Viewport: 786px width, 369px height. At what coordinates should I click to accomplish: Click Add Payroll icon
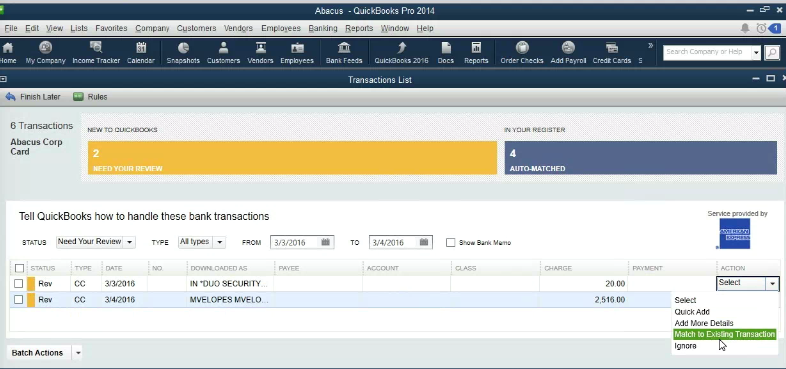[x=568, y=53]
